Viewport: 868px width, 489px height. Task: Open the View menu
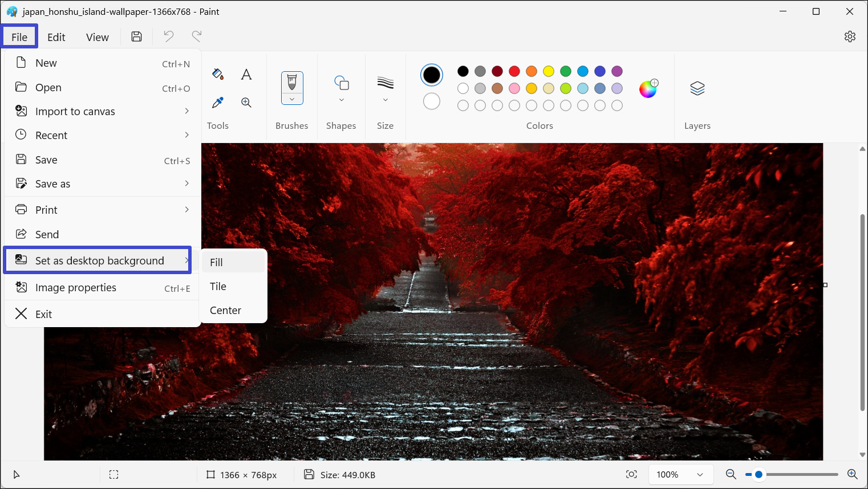(x=97, y=37)
